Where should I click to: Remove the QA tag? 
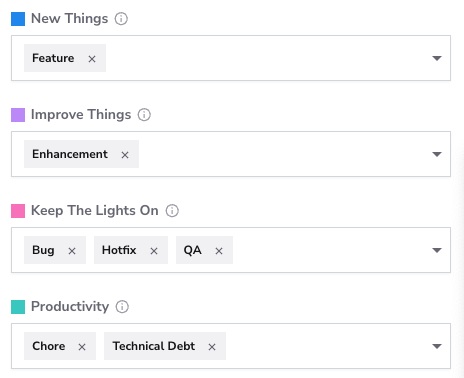coord(219,251)
